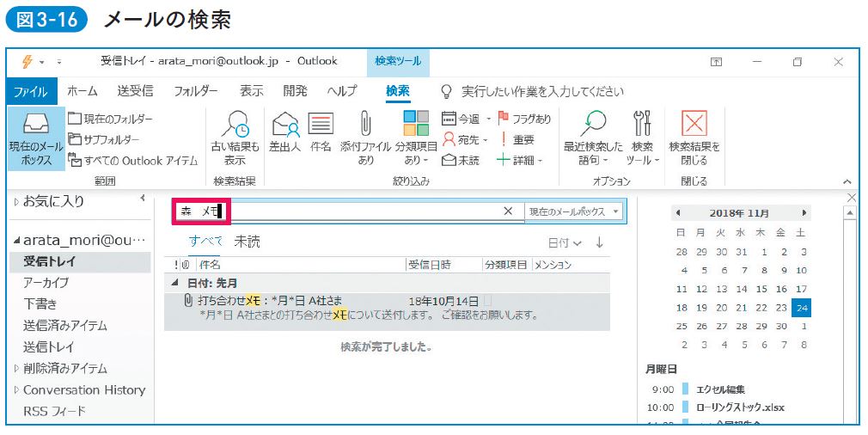Open the 詳細 more filters dropdown
Screen dimensions: 868x435
point(520,161)
